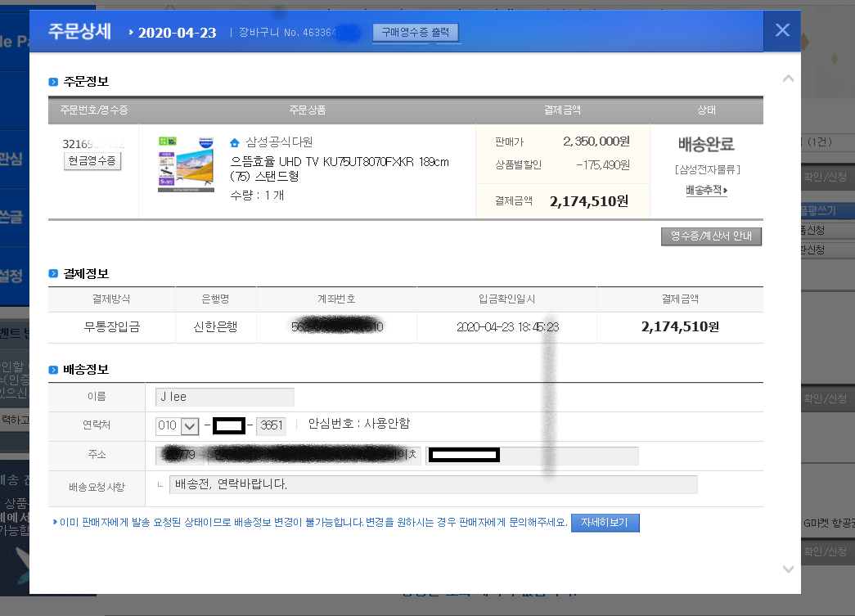This screenshot has width=855, height=616.
Task: Click the phone field showing 3651
Action: coord(271,425)
